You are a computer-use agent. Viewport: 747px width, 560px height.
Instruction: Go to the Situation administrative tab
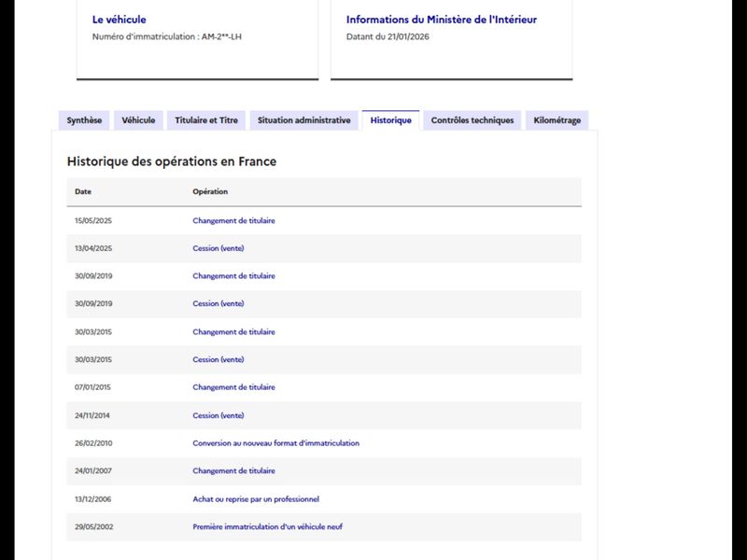303,120
